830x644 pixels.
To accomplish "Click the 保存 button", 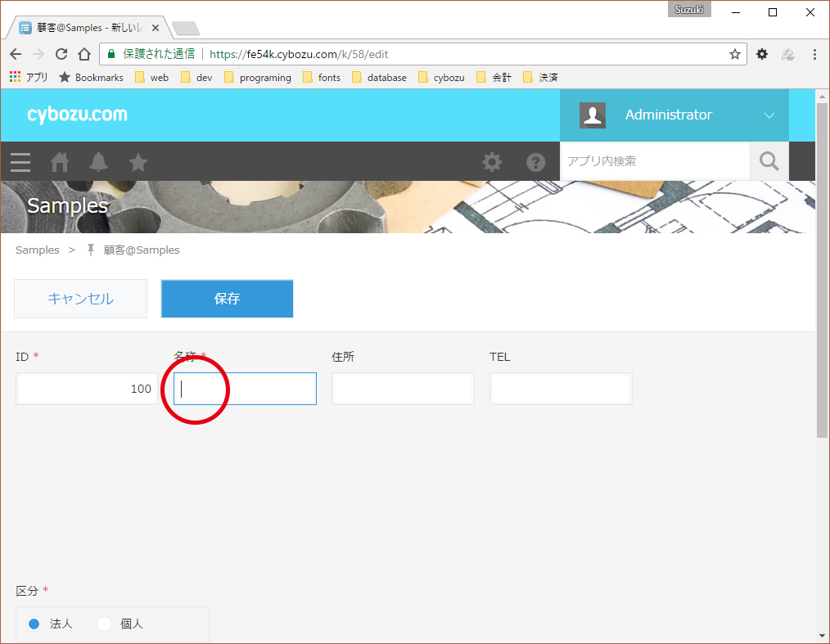I will click(227, 299).
